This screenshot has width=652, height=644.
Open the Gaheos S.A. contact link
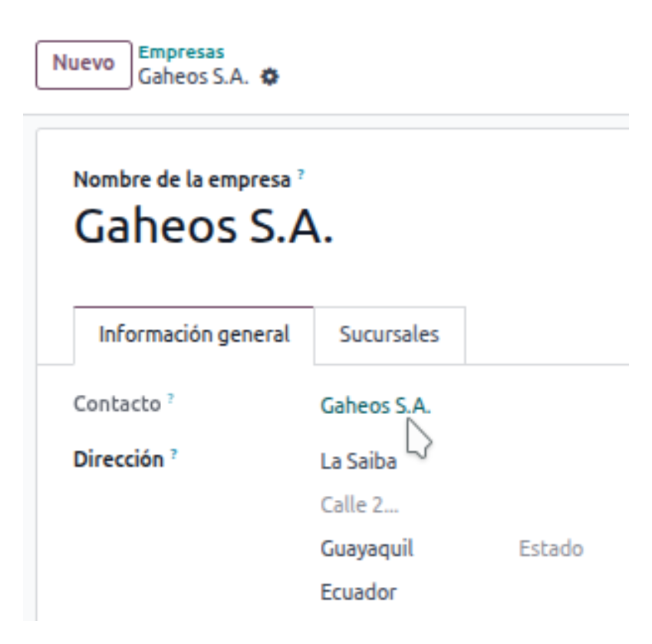pyautogui.click(x=375, y=405)
